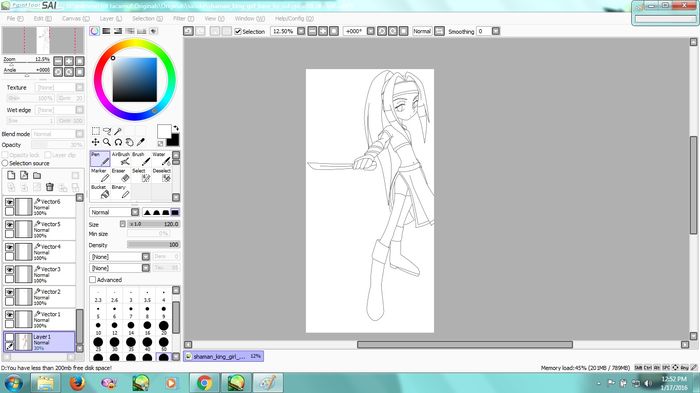Image resolution: width=700 pixels, height=393 pixels.
Task: Select the Pen tool
Action: (100, 159)
